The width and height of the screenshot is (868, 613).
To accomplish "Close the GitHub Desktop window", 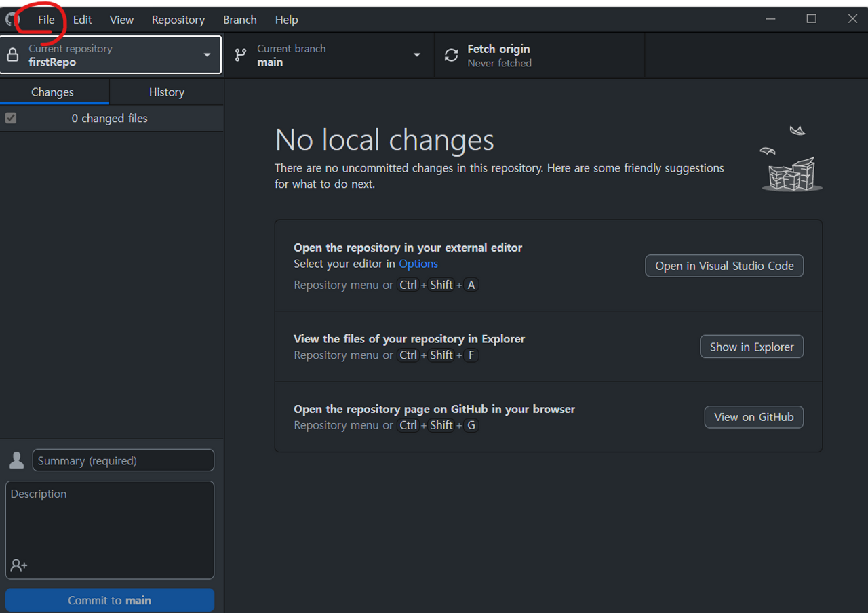I will click(x=852, y=19).
